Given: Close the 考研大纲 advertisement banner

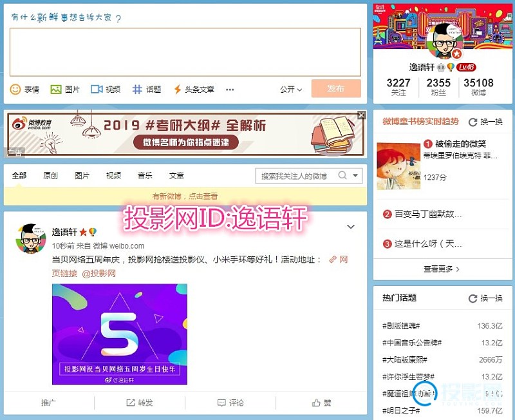Looking at the screenshot, I should [x=361, y=115].
